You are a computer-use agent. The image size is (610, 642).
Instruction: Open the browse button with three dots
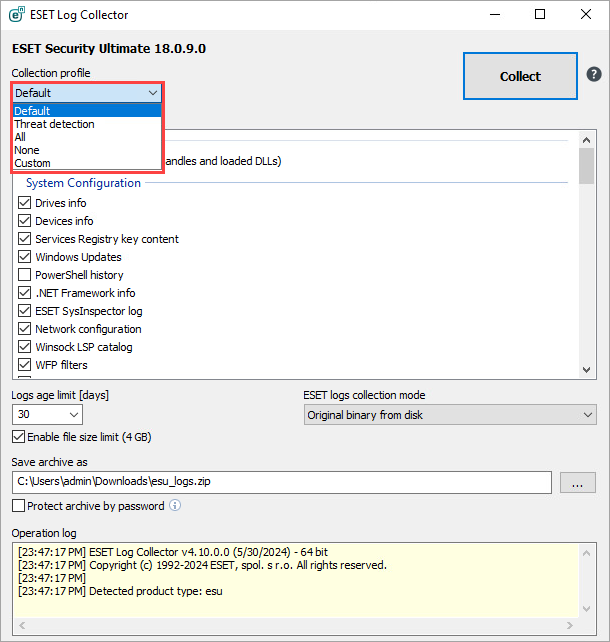(578, 482)
